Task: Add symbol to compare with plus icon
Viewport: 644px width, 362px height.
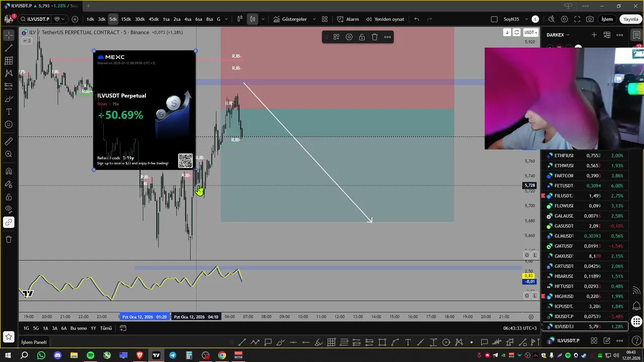Action: (75, 19)
